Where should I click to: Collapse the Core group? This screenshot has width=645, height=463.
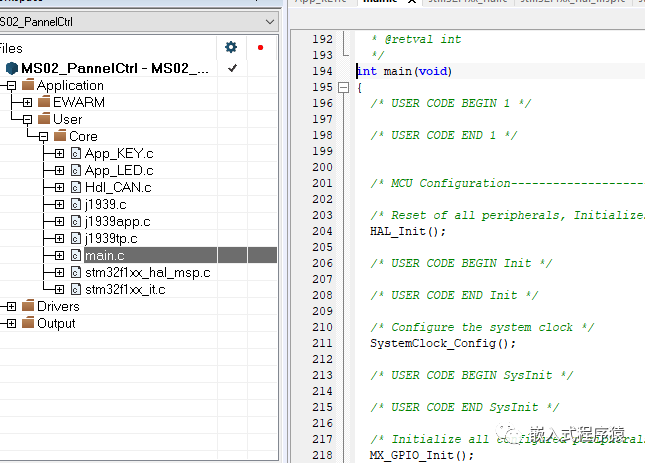44,137
